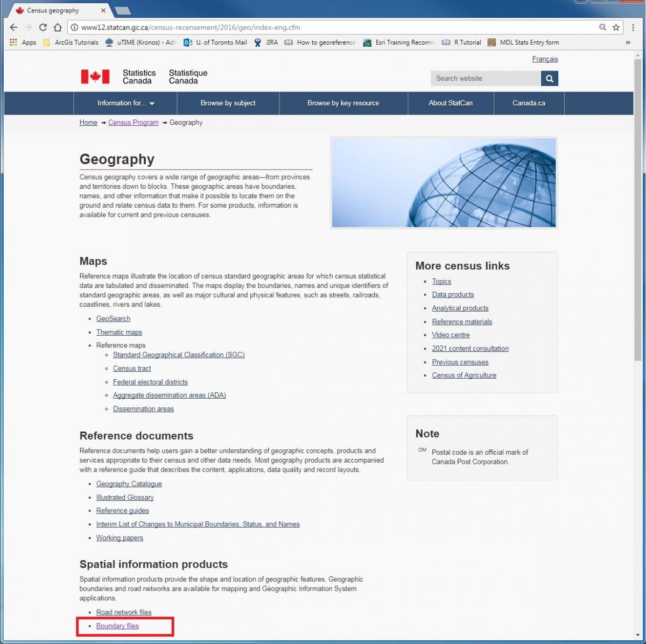
Task: Open Federal electoral districts link
Action: click(x=150, y=382)
